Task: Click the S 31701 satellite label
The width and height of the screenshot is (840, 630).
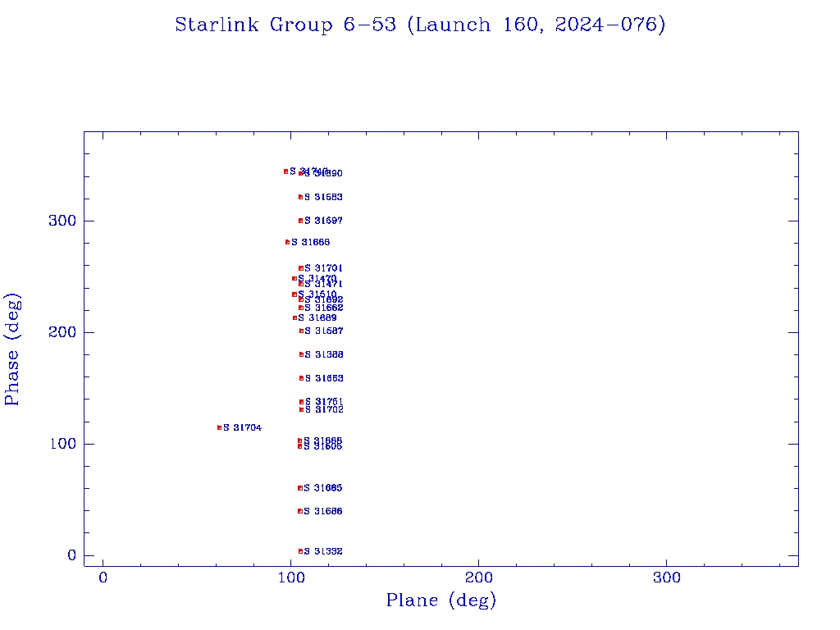Action: click(323, 268)
